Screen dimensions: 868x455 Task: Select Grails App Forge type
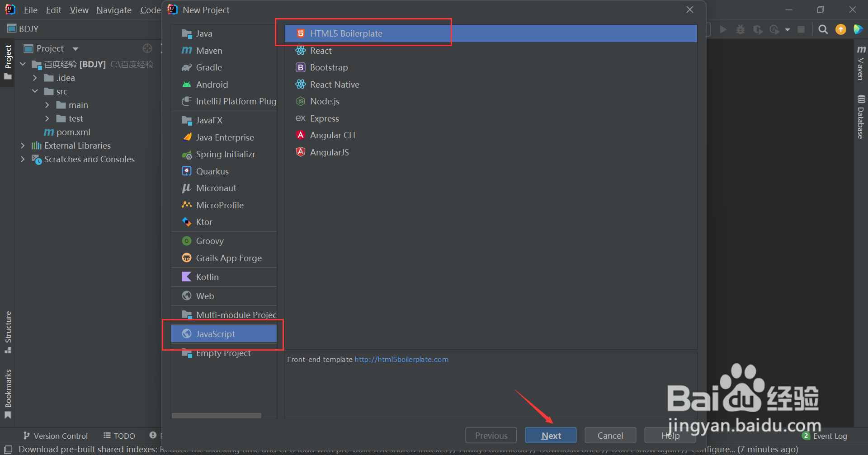[224, 258]
